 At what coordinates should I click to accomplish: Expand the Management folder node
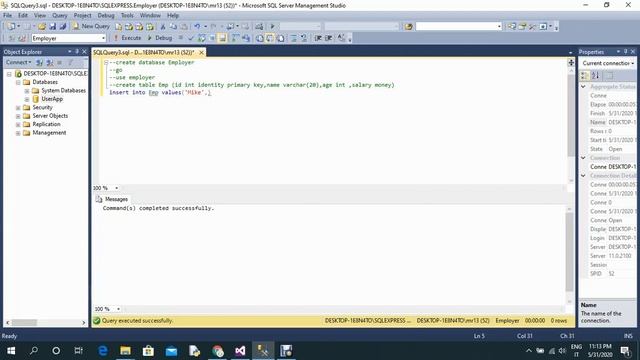click(18, 133)
